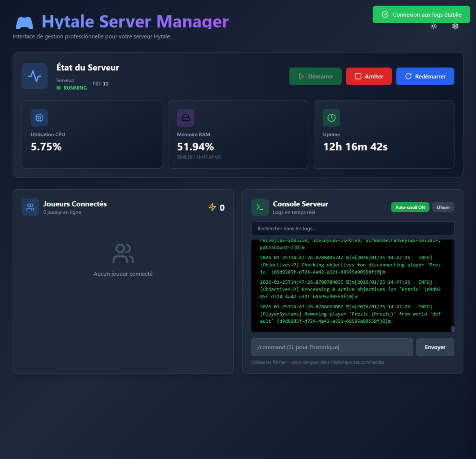Click the CPU chip icon

coord(39,118)
